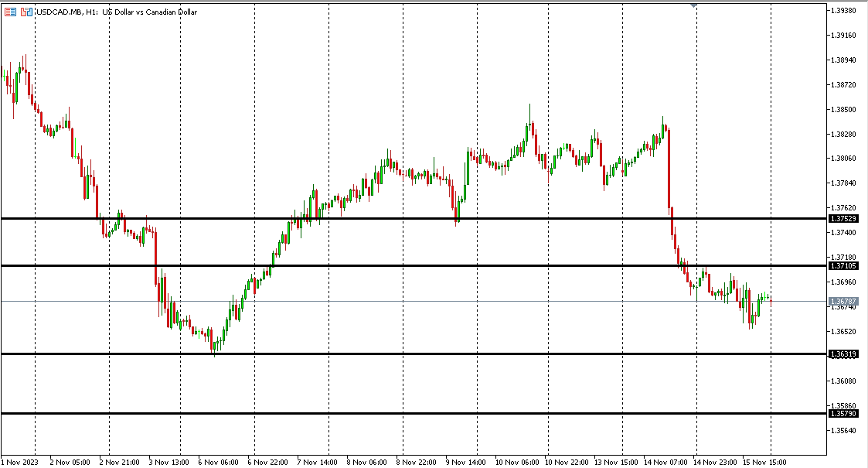This screenshot has height=468, width=868.
Task: Click price scale value 1.36520
Action: coord(843,331)
